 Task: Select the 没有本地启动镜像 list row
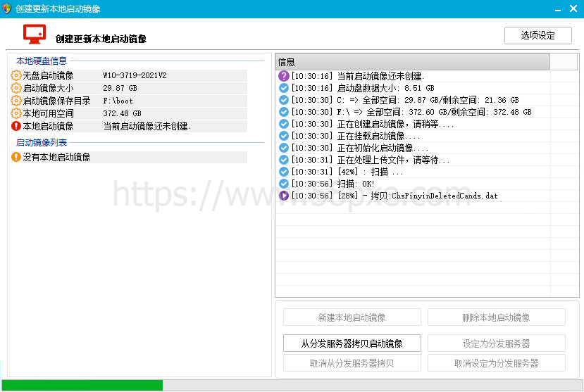pyautogui.click(x=129, y=157)
